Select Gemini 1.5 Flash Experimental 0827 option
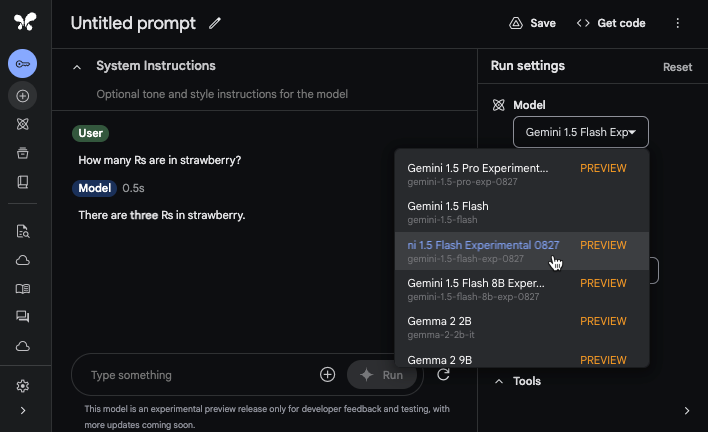The height and width of the screenshot is (432, 708). (x=522, y=251)
